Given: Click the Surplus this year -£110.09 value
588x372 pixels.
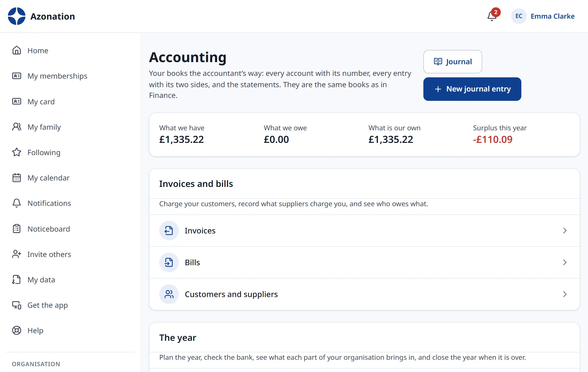Looking at the screenshot, I should coord(493,139).
